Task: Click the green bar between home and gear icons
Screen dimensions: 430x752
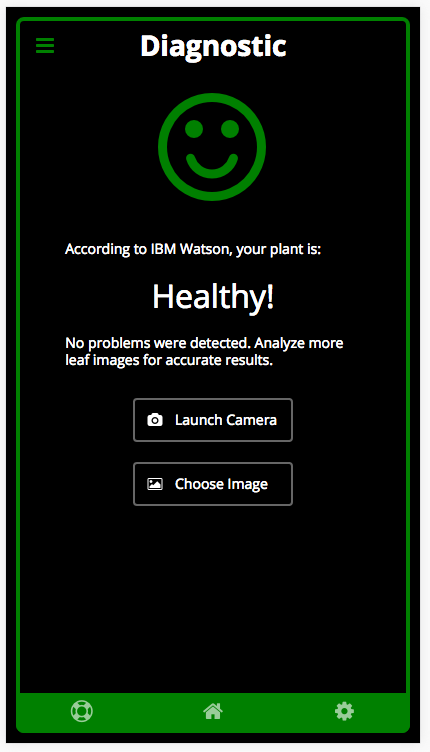Action: click(x=279, y=712)
